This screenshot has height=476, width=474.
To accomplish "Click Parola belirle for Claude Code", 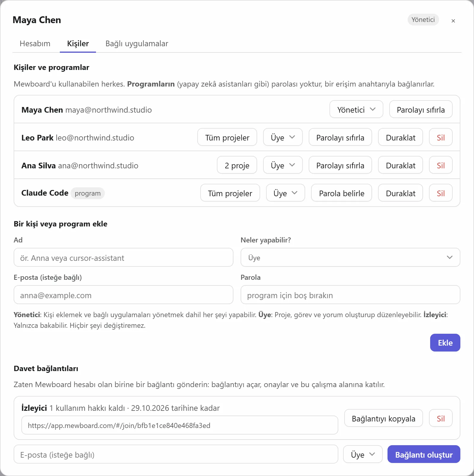I will coord(342,193).
